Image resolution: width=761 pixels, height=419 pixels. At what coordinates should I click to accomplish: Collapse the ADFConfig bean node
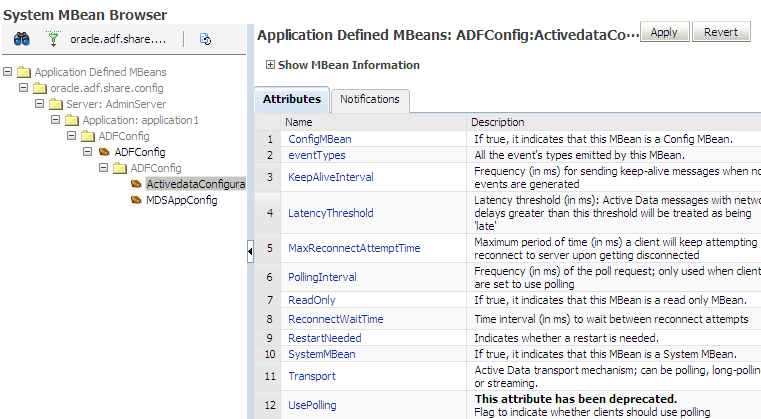pyautogui.click(x=87, y=152)
